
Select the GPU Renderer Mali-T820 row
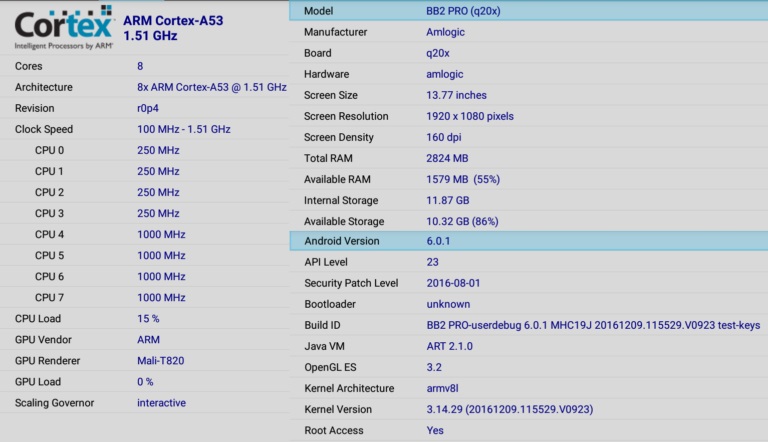[x=144, y=360]
